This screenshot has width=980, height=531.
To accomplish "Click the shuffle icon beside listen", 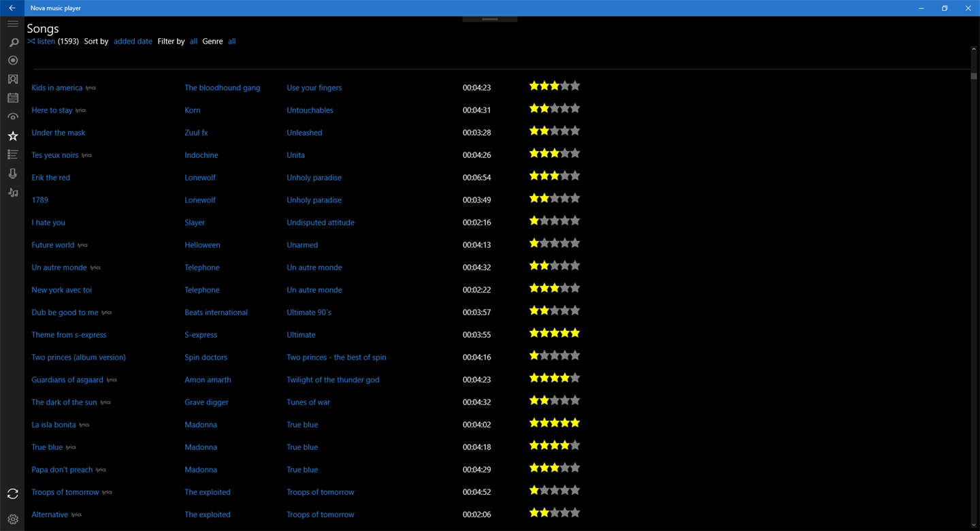I will pos(31,42).
